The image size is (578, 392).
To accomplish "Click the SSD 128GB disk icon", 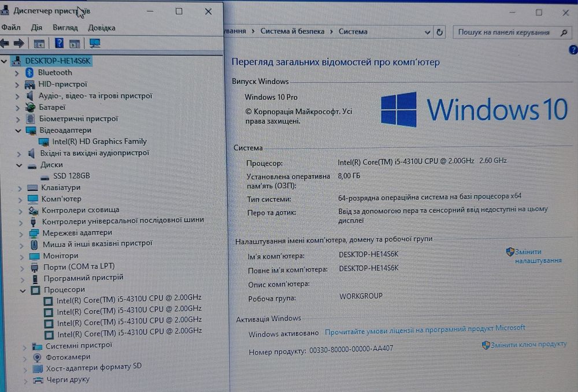I will [x=45, y=177].
